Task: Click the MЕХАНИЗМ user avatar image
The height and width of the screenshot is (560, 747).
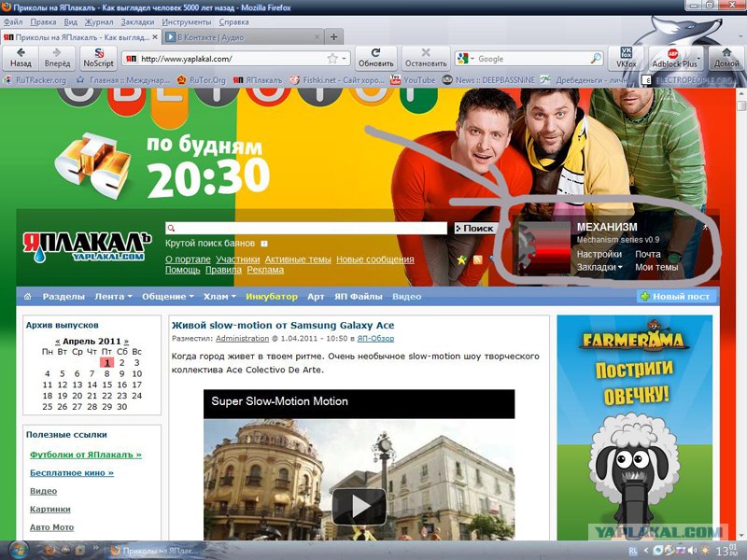Action: coord(544,248)
